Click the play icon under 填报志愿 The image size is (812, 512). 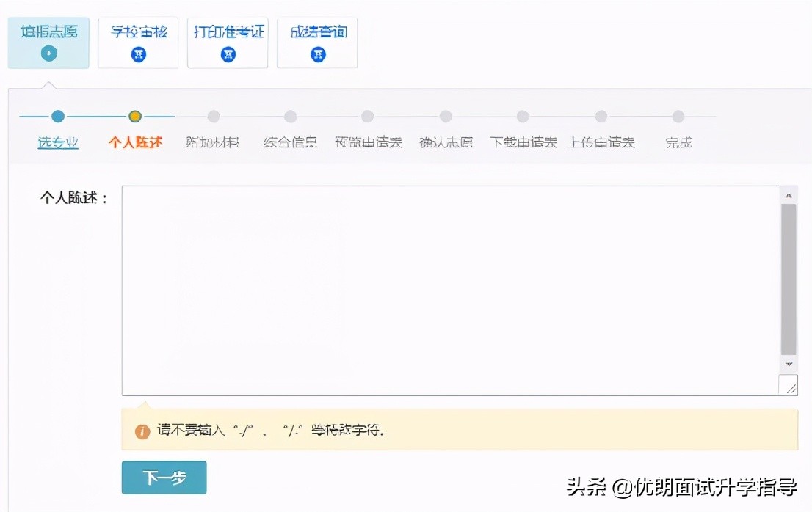click(49, 54)
